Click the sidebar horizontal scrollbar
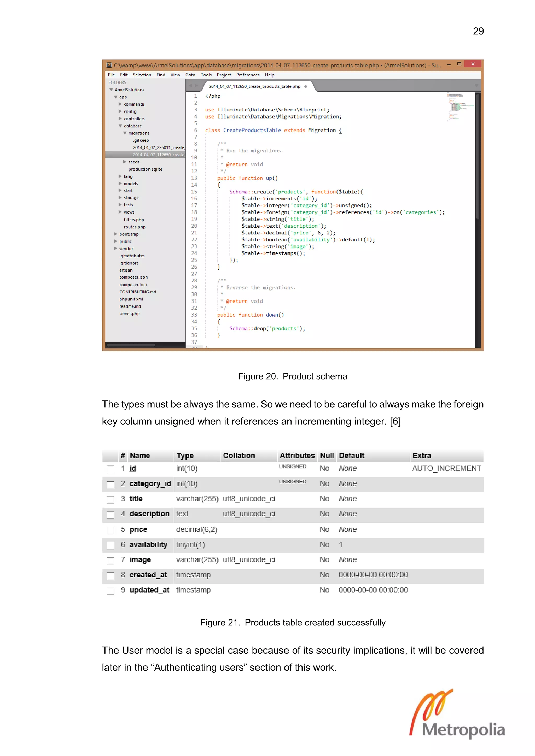 tap(131, 345)
